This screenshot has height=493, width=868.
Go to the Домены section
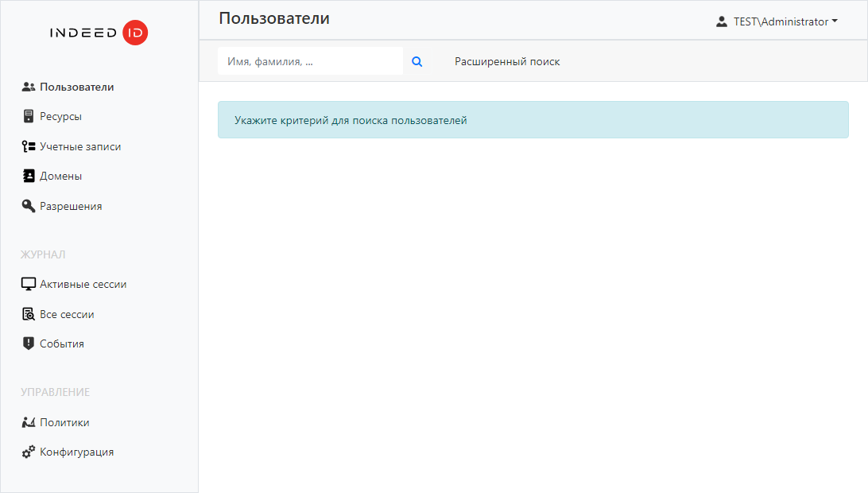[61, 177]
